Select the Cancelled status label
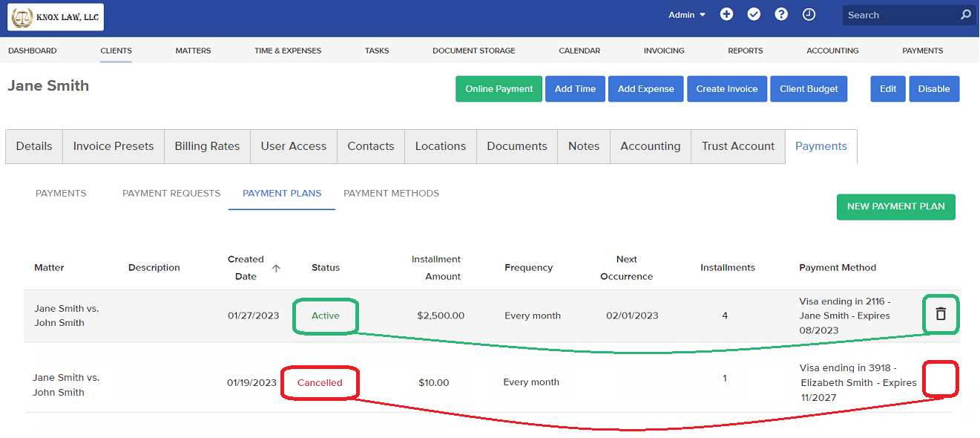The image size is (980, 438). pyautogui.click(x=320, y=382)
